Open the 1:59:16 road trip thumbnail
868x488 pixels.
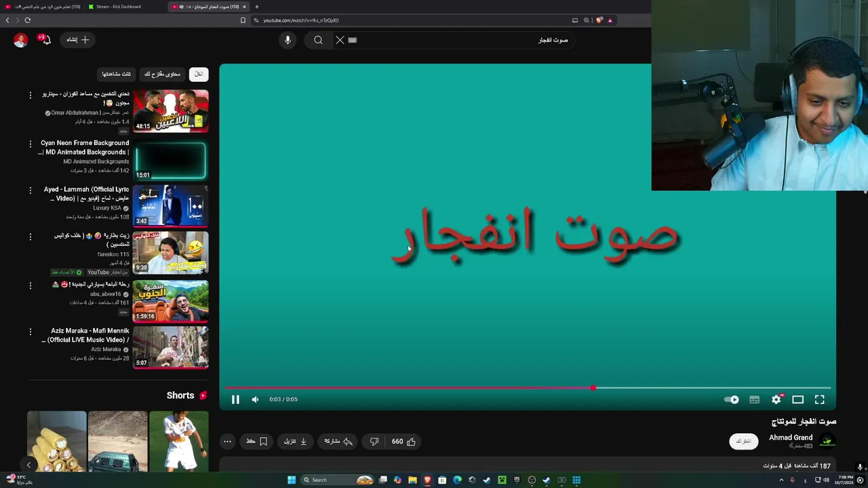tap(170, 300)
